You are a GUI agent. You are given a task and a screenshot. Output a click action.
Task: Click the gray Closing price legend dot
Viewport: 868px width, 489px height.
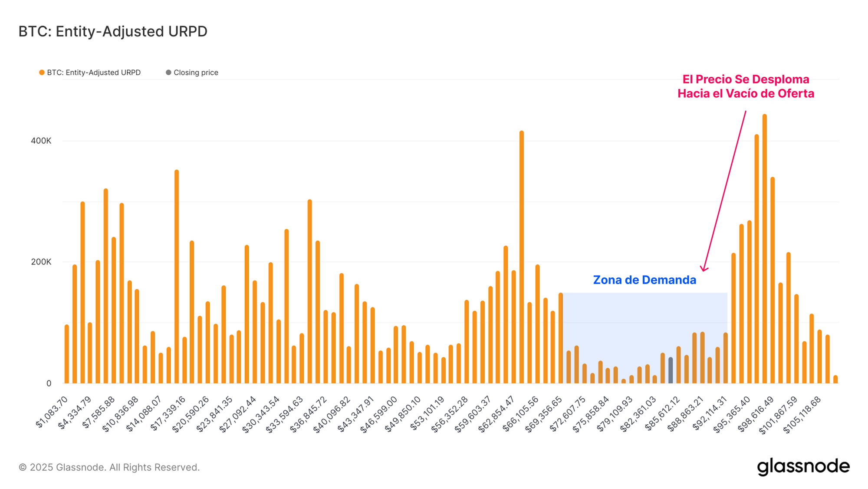tap(168, 73)
